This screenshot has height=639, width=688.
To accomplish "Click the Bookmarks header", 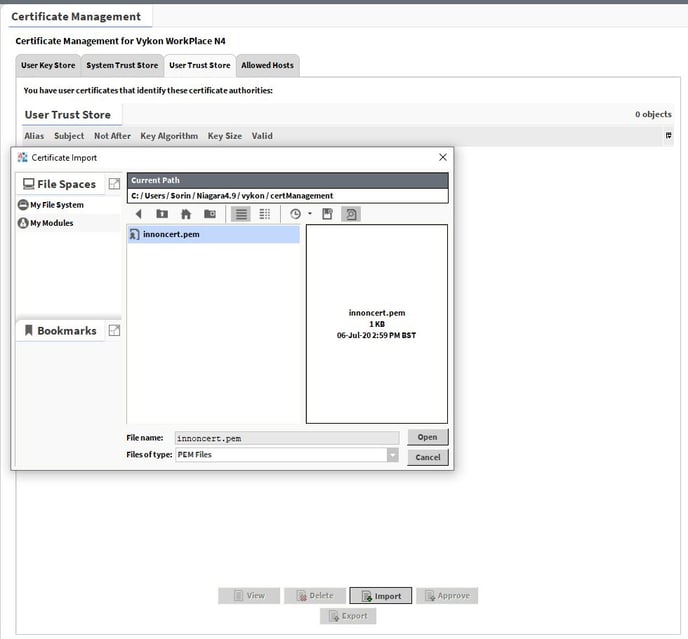I will click(x=60, y=330).
